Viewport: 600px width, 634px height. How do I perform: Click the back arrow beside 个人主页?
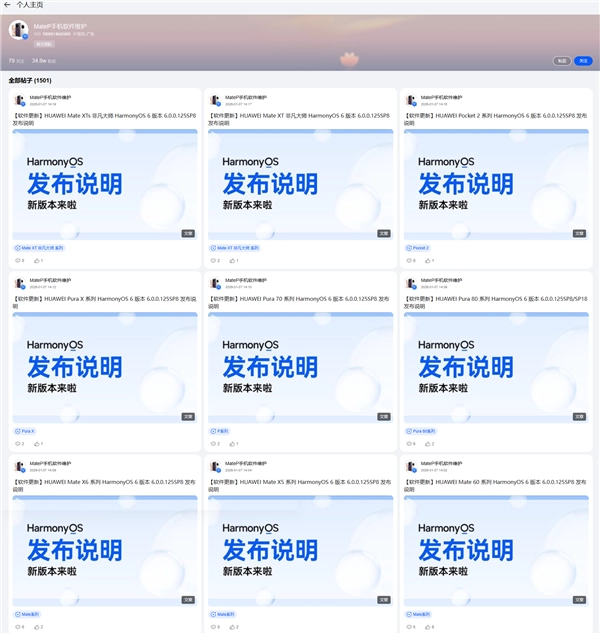tap(7, 5)
